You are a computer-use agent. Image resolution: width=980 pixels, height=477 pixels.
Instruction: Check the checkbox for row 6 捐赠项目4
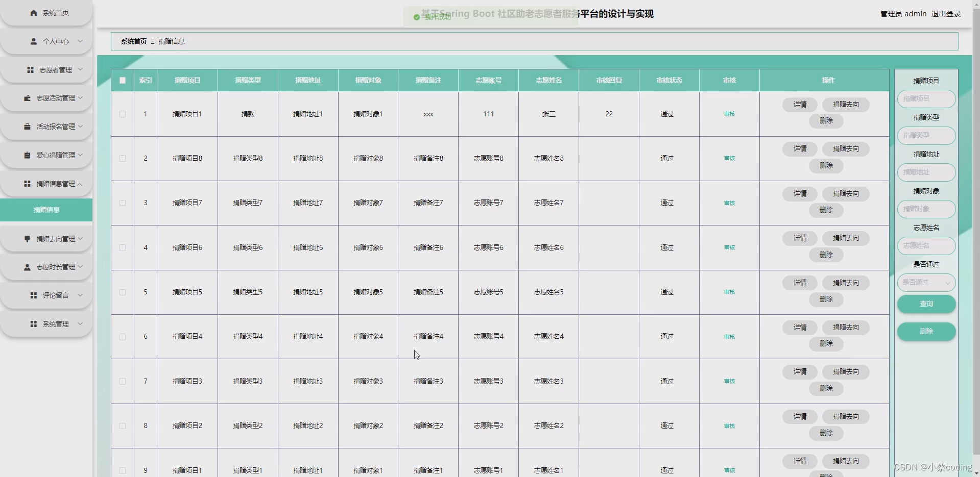(123, 337)
